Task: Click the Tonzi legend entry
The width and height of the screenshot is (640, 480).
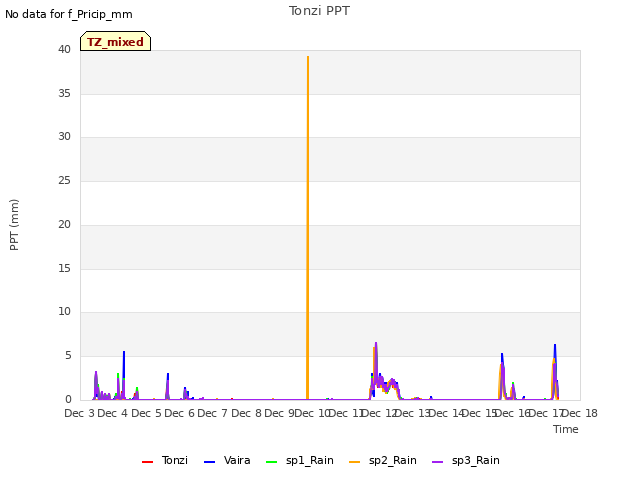Action: click(165, 460)
